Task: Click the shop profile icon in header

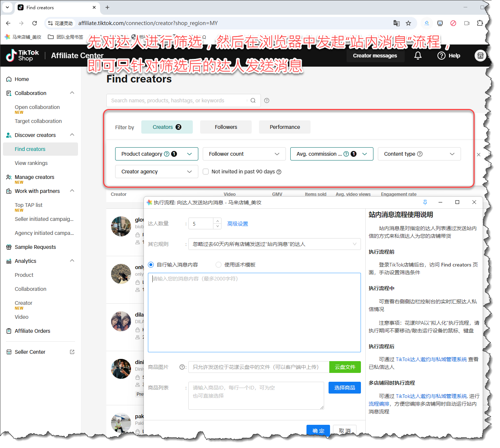Action: 480,56
